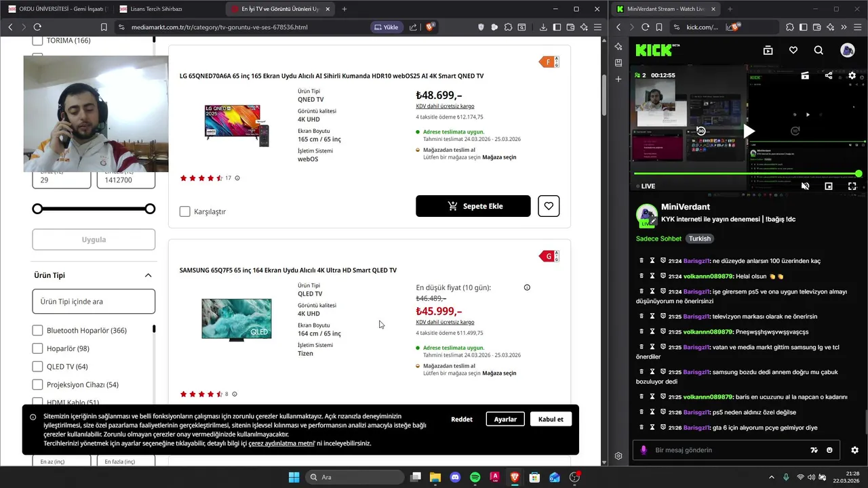Favorite the LG TV with the heart icon
Viewport: 868px width, 488px height.
pyautogui.click(x=549, y=206)
